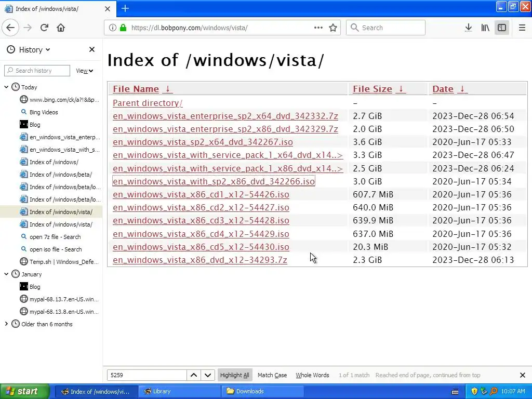Collapse the January history group

6,274
